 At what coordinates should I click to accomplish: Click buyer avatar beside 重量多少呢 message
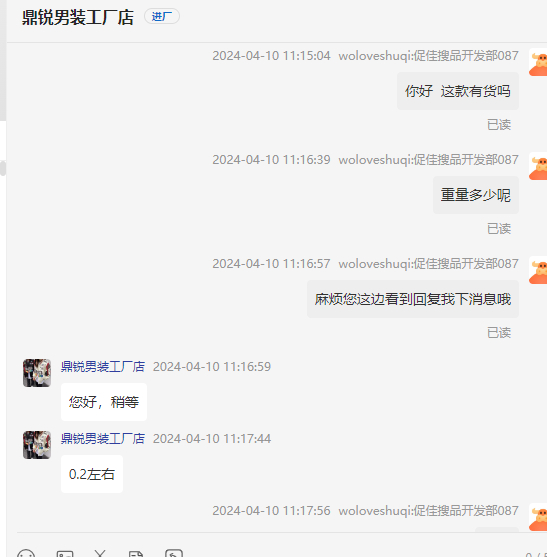(538, 166)
